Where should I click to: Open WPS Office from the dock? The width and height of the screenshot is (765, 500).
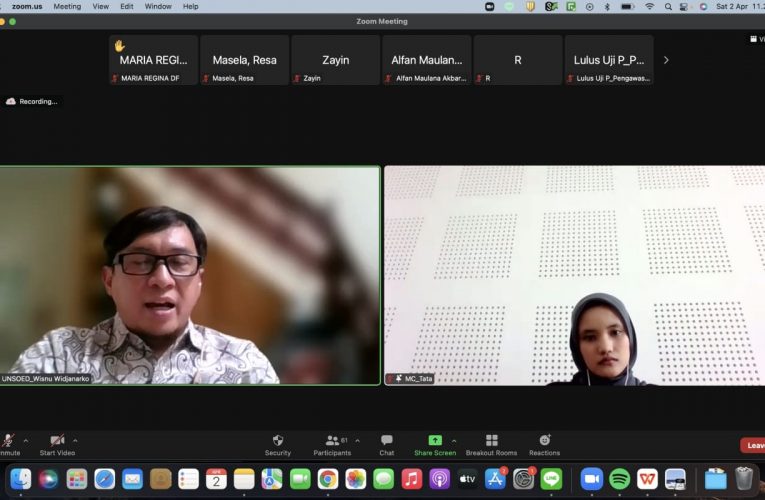point(647,479)
